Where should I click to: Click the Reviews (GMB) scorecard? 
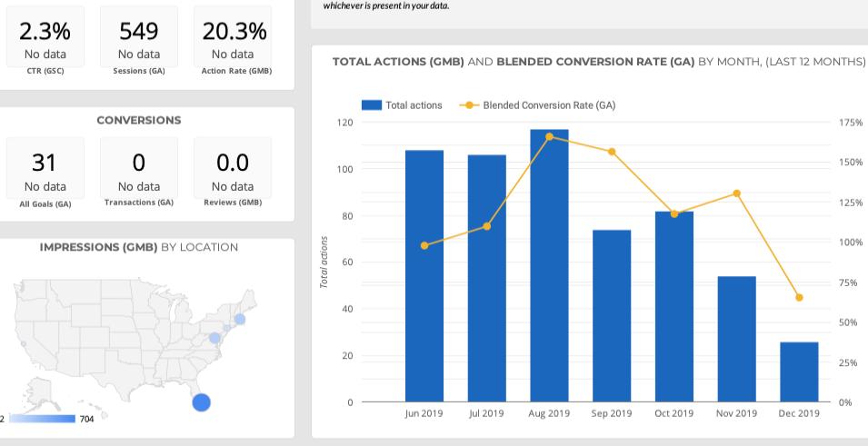233,174
